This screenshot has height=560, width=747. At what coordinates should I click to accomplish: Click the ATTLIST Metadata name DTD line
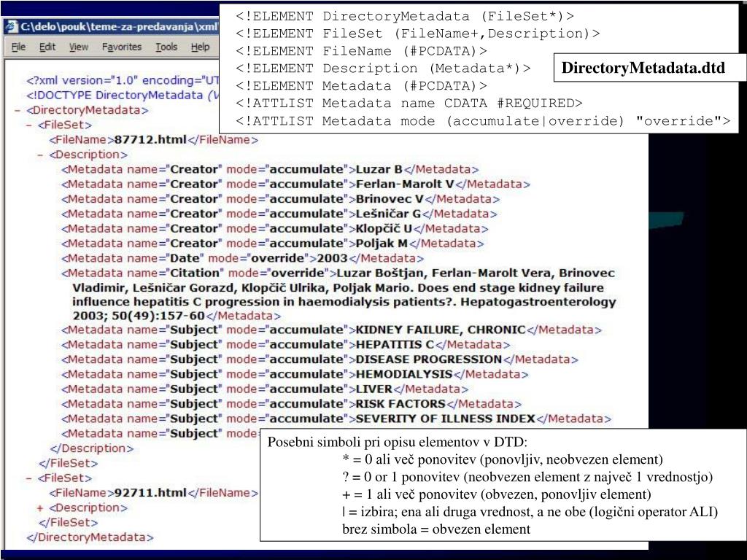(409, 103)
